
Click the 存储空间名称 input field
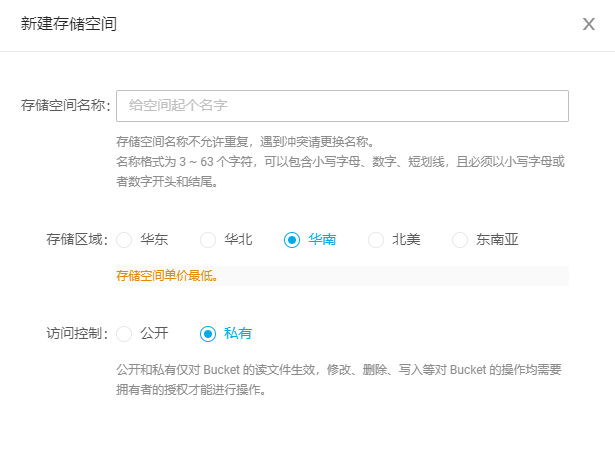coord(342,106)
